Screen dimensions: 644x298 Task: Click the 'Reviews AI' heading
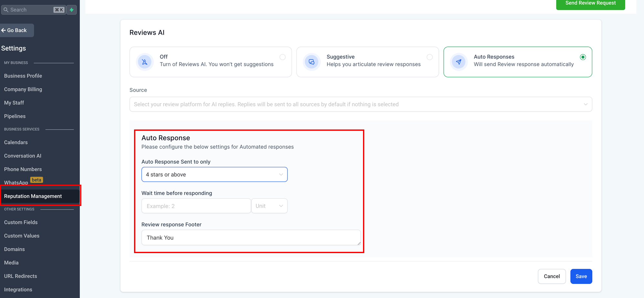coord(147,33)
